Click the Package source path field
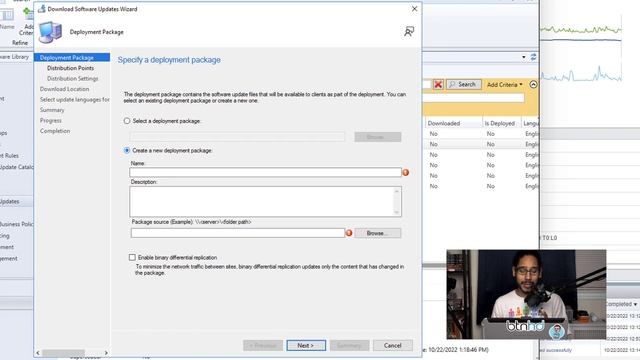640x360 pixels. tap(238, 233)
